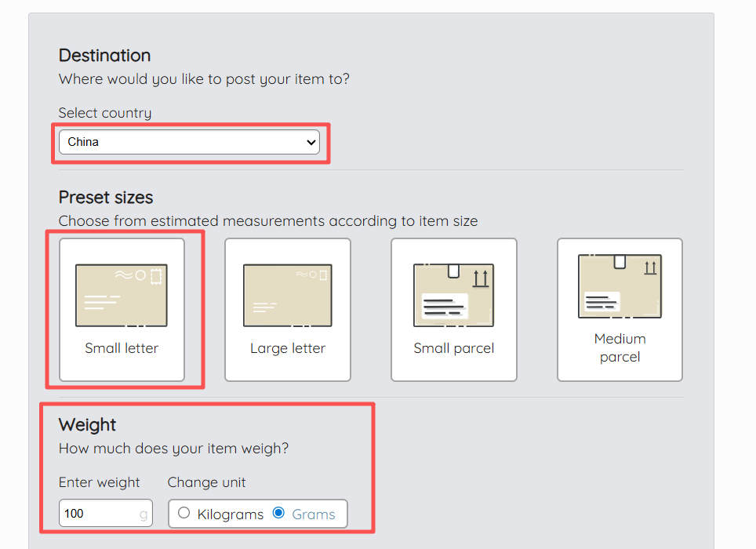Click the Small parcel box icon
The width and height of the screenshot is (756, 549).
[x=453, y=294]
